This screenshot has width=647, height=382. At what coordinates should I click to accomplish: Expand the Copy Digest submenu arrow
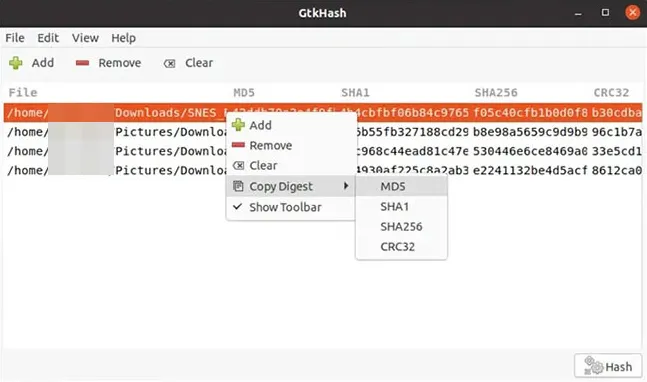pos(346,186)
